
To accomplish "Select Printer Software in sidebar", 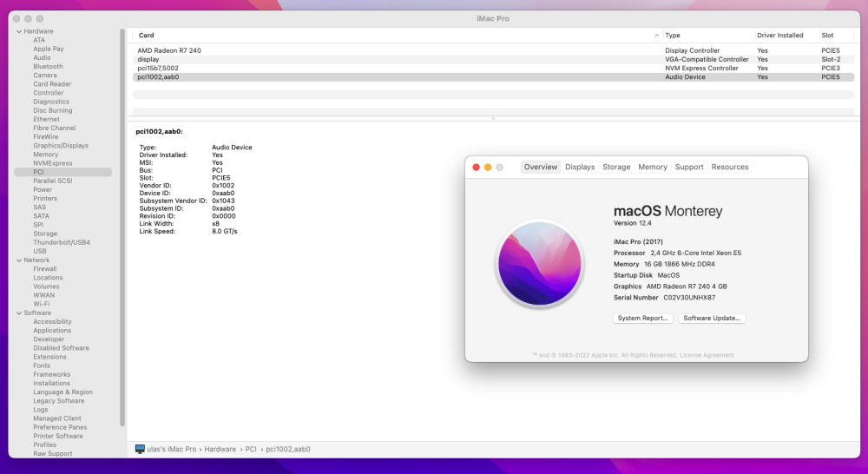I will pos(58,437).
